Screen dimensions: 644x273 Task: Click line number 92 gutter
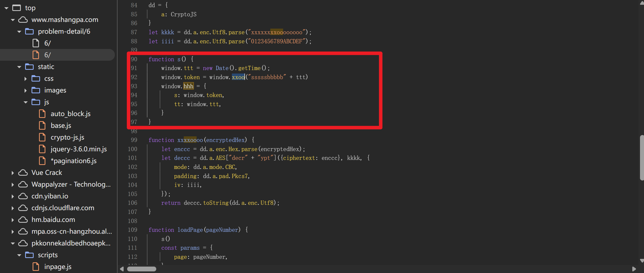coord(134,77)
